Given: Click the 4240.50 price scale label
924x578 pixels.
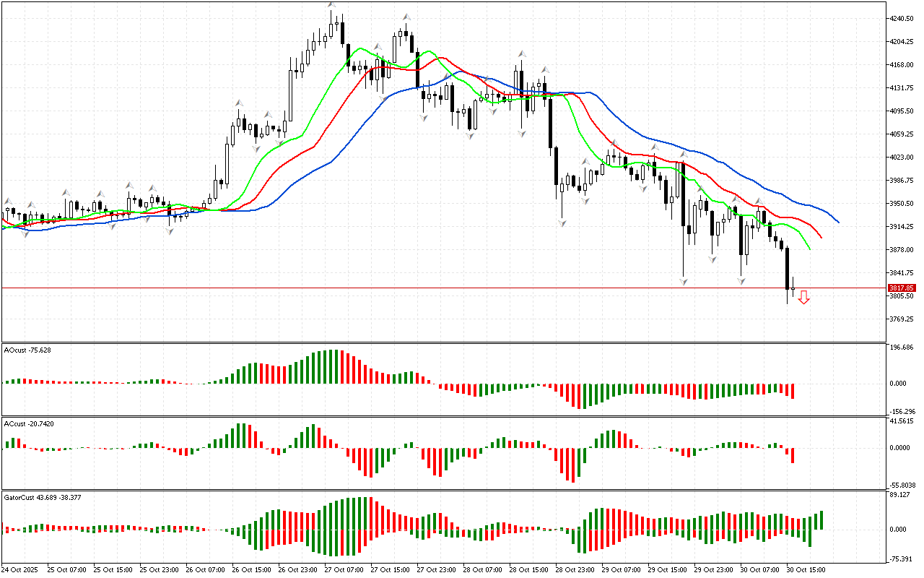Looking at the screenshot, I should pos(902,19).
